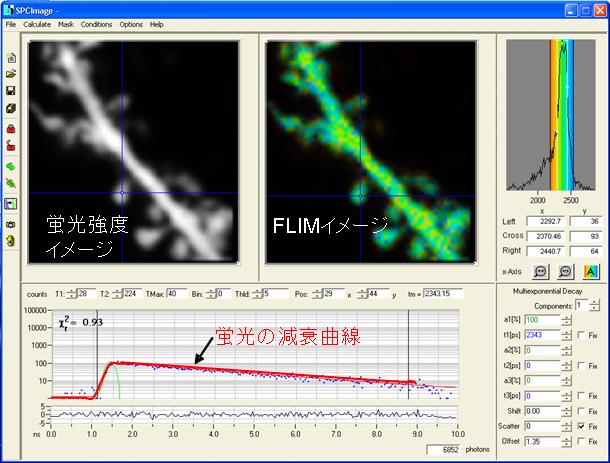The width and height of the screenshot is (610, 463).
Task: Click the camera icon in left toolbar
Action: click(11, 224)
